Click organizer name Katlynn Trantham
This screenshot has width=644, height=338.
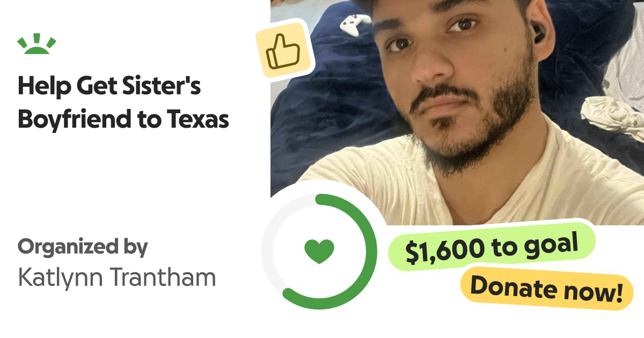116,277
